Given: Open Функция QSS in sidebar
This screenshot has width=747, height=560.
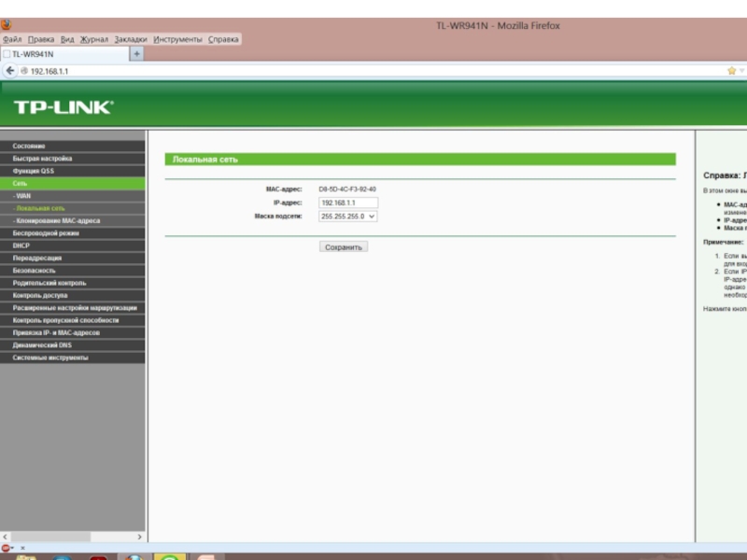Looking at the screenshot, I should click(73, 171).
